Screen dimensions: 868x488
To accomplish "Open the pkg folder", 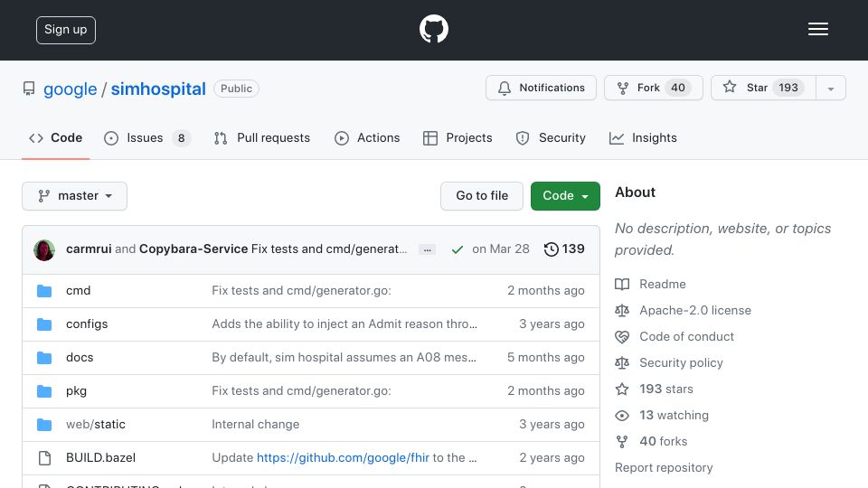I will (76, 390).
